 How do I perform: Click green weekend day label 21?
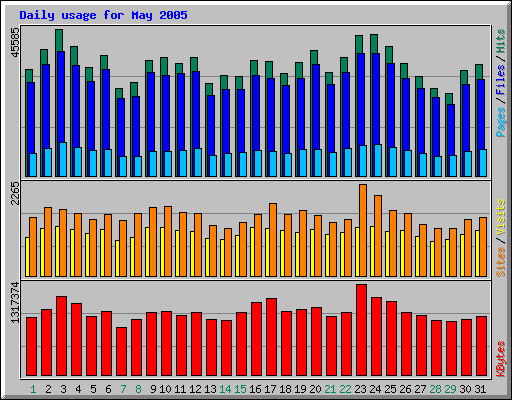tap(330, 389)
